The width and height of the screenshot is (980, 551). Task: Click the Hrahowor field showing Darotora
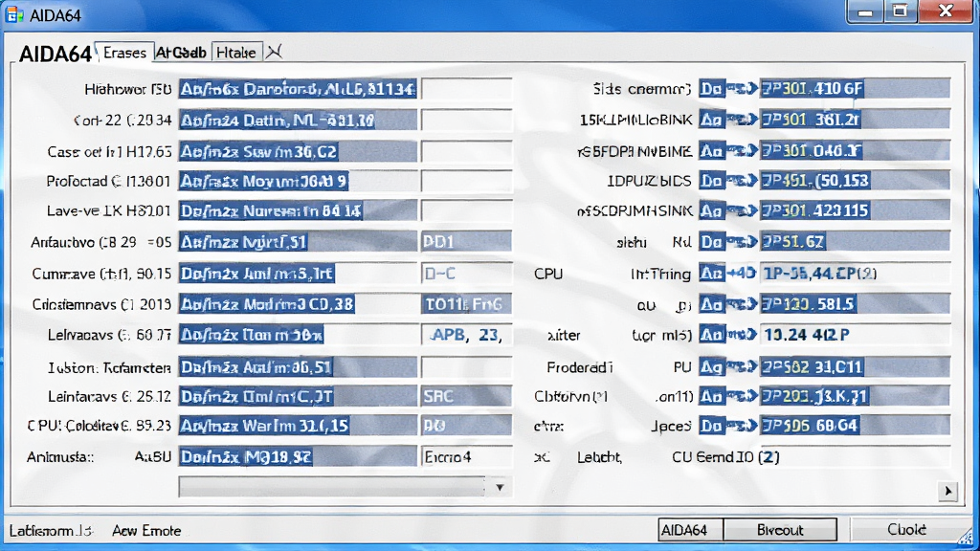(298, 89)
